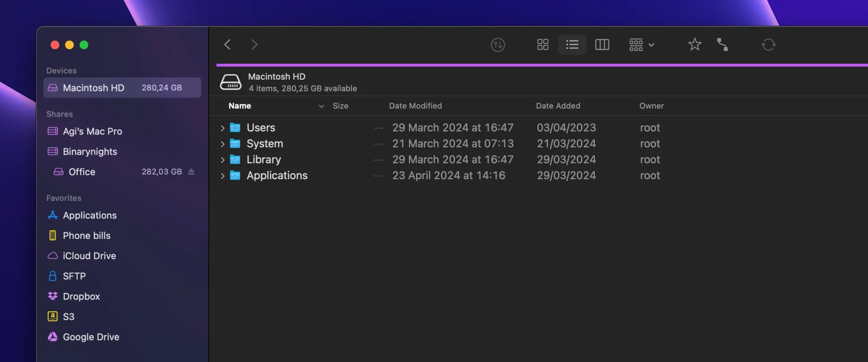Click the 282,03 GB size of Office
This screenshot has height=362, width=868.
click(162, 172)
